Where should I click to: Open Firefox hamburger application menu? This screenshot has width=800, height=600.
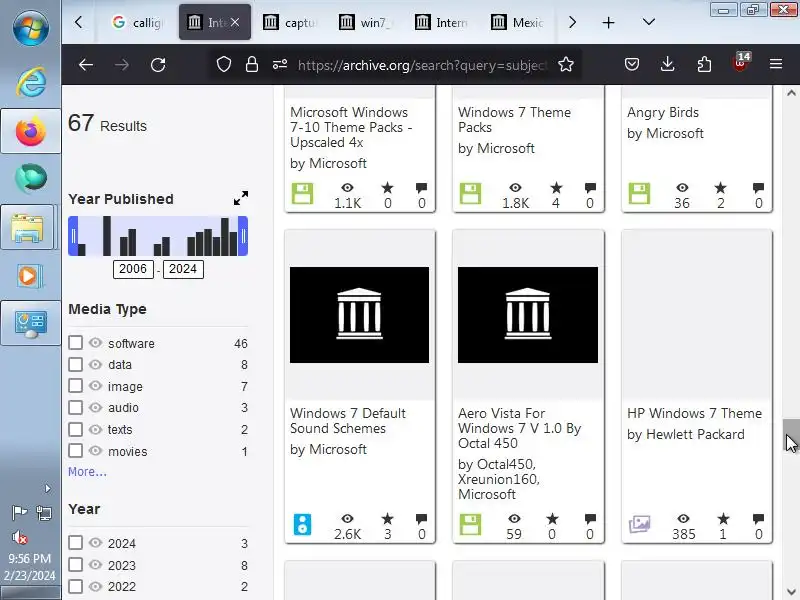(776, 64)
